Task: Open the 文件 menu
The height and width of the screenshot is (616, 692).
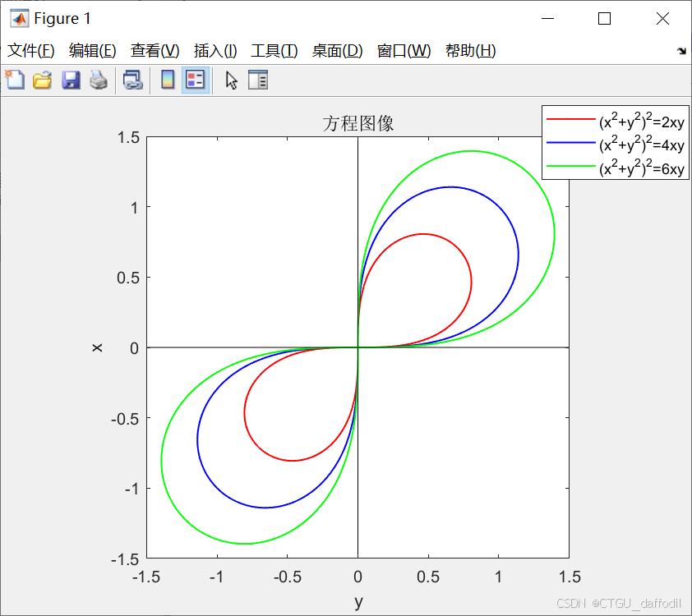Action: [31, 50]
